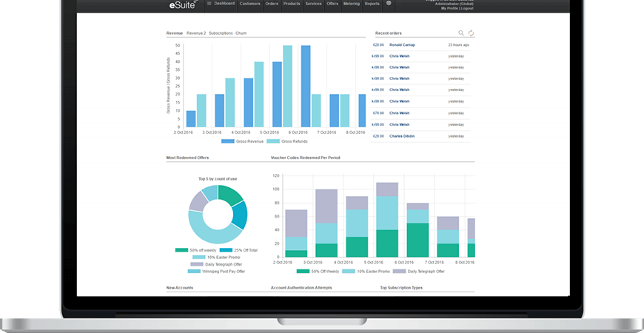Open Ronald Carnap's order
The width and height of the screenshot is (644, 333).
pos(402,45)
